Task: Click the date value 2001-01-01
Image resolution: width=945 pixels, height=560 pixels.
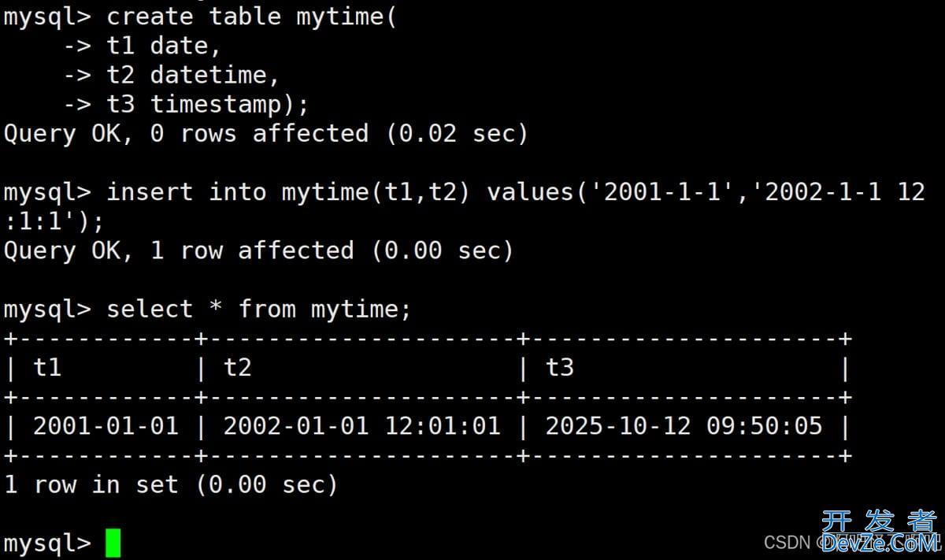Action: pyautogui.click(x=106, y=426)
